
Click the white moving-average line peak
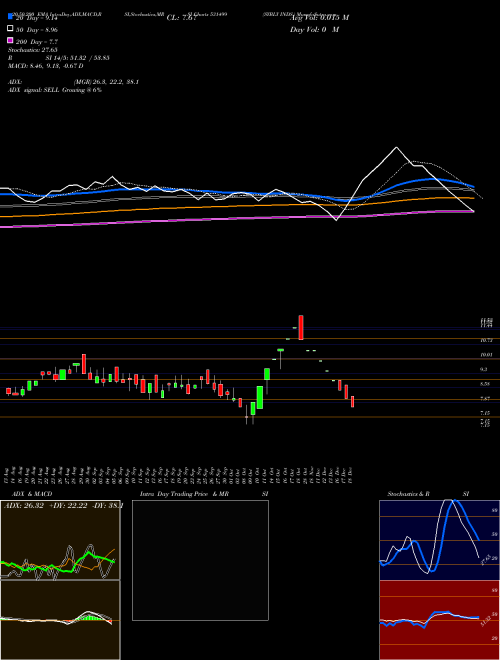pyautogui.click(x=396, y=147)
